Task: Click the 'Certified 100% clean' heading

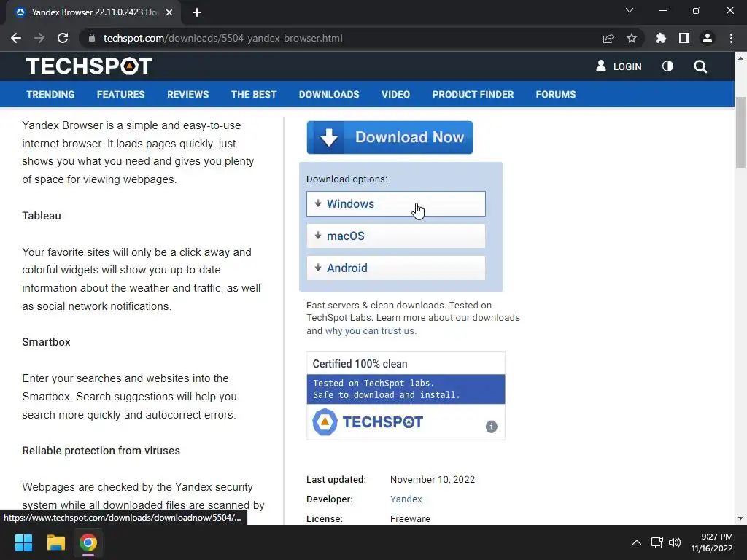Action: (360, 364)
